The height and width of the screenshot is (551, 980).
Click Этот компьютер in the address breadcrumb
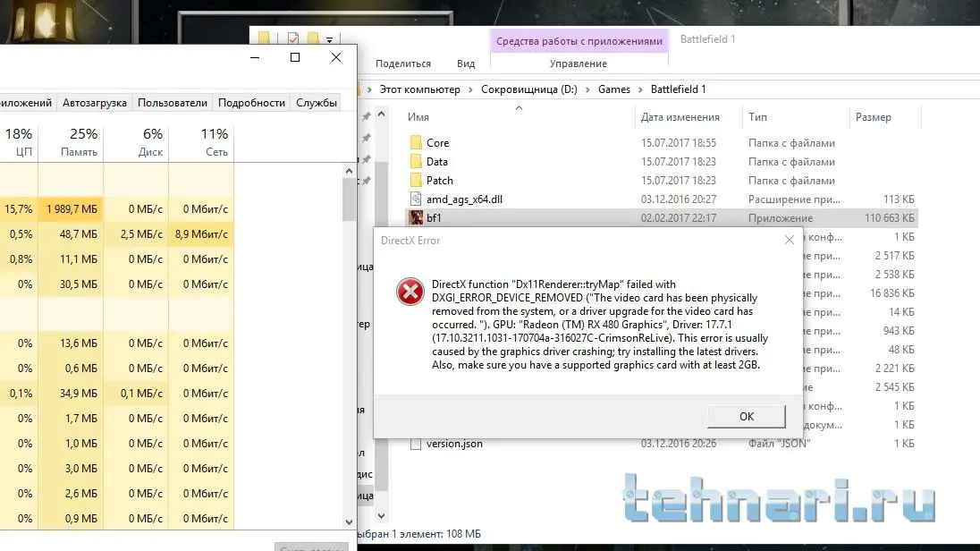pos(420,89)
